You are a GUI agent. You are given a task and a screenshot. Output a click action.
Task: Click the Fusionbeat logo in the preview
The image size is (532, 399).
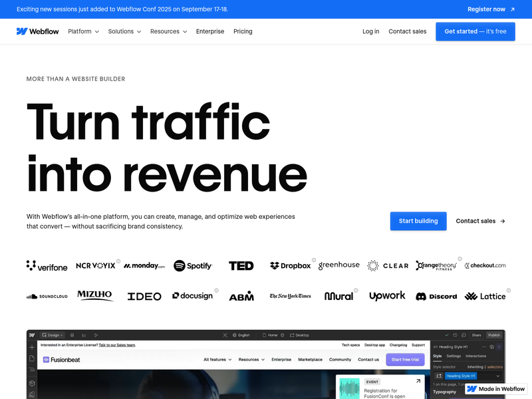click(x=61, y=360)
